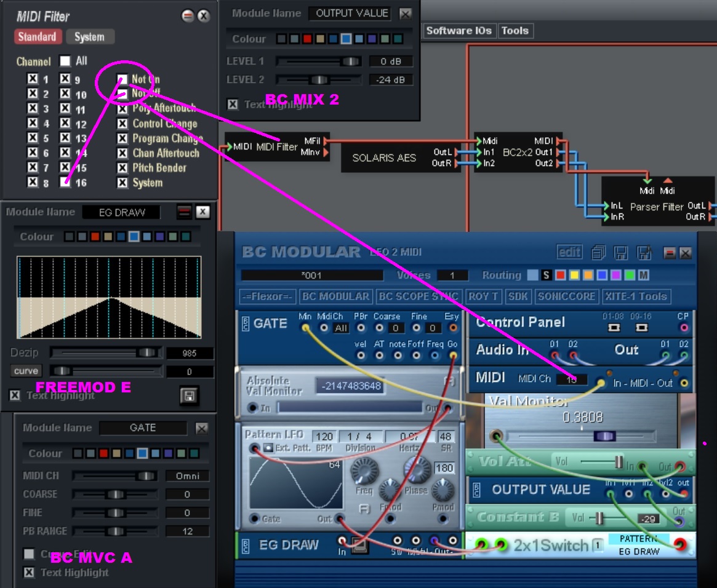Click the floppy save icon in EG DRAW panel
Image resolution: width=717 pixels, height=588 pixels.
click(x=190, y=396)
